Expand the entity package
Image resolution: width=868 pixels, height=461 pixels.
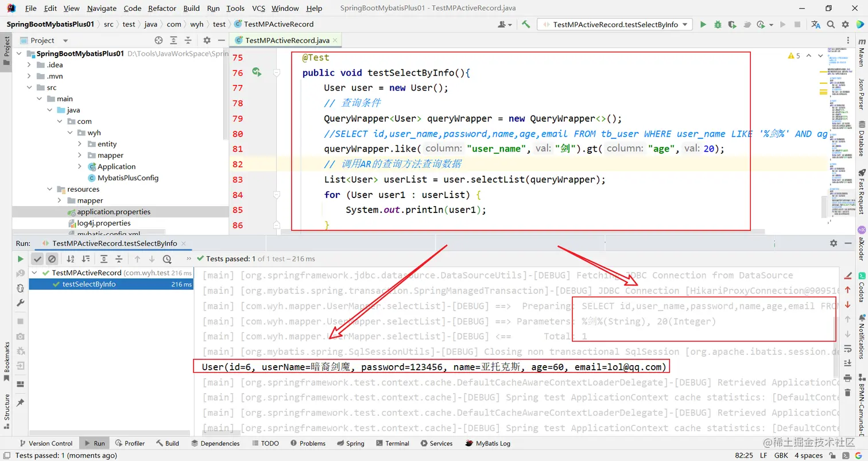tap(80, 144)
